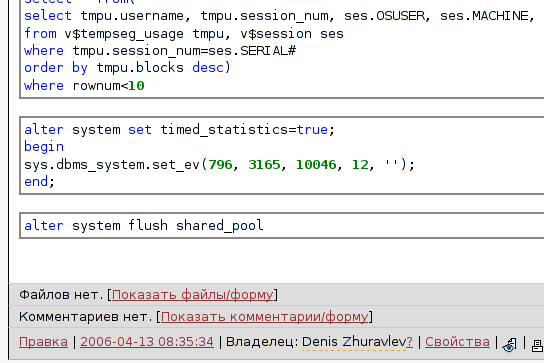
Task: Click the Файлов нет status text
Action: coord(61,295)
